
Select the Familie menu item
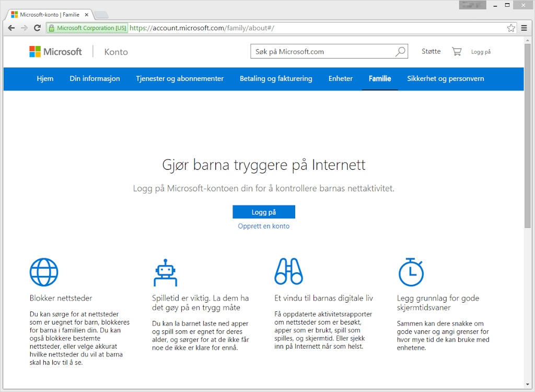click(x=380, y=78)
